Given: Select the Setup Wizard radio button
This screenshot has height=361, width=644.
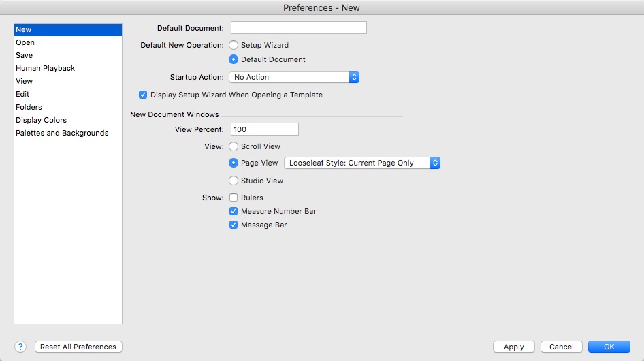Looking at the screenshot, I should tap(234, 45).
